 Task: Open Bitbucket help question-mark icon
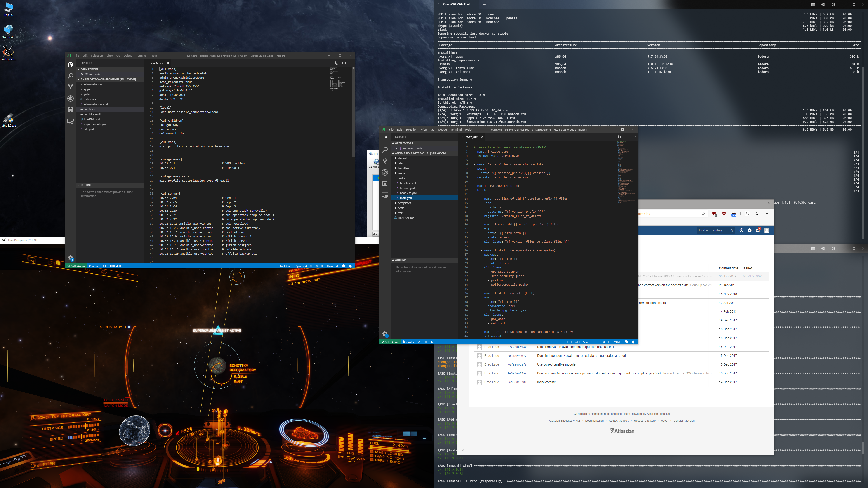click(741, 230)
